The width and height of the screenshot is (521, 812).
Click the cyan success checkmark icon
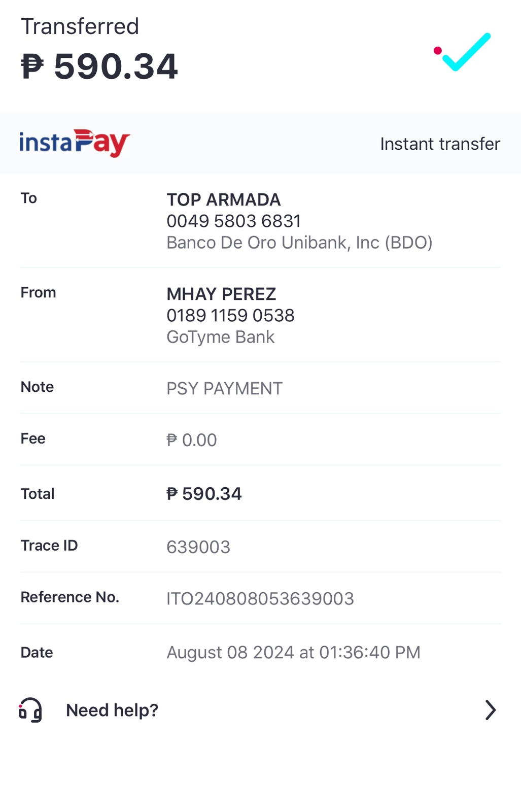tap(465, 52)
